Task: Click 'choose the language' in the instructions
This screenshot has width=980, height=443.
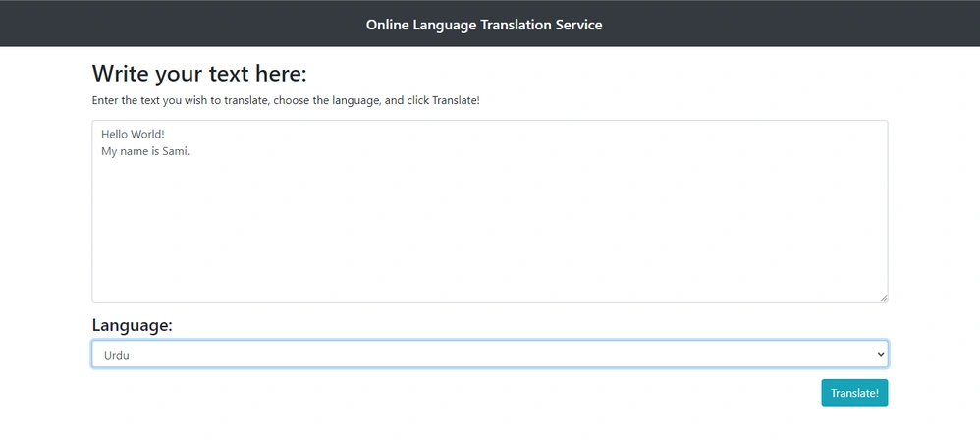Action: click(328, 100)
